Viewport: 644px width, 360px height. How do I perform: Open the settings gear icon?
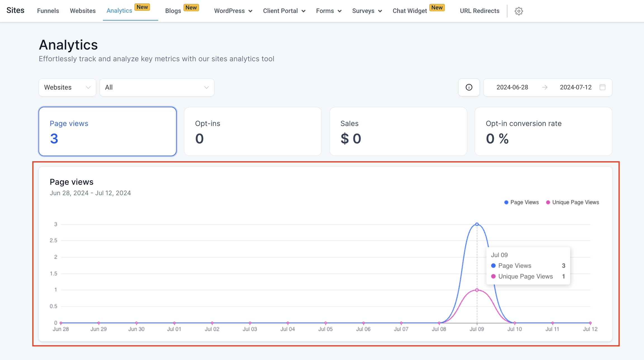point(518,11)
